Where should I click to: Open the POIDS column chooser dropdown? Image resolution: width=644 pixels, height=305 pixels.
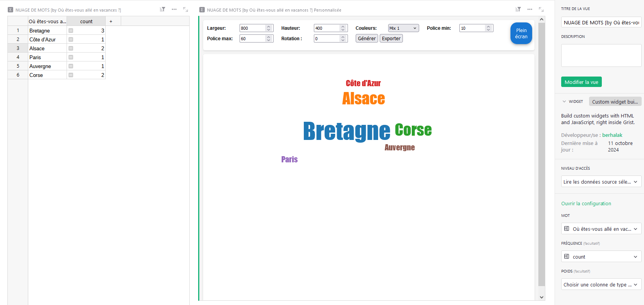point(601,285)
